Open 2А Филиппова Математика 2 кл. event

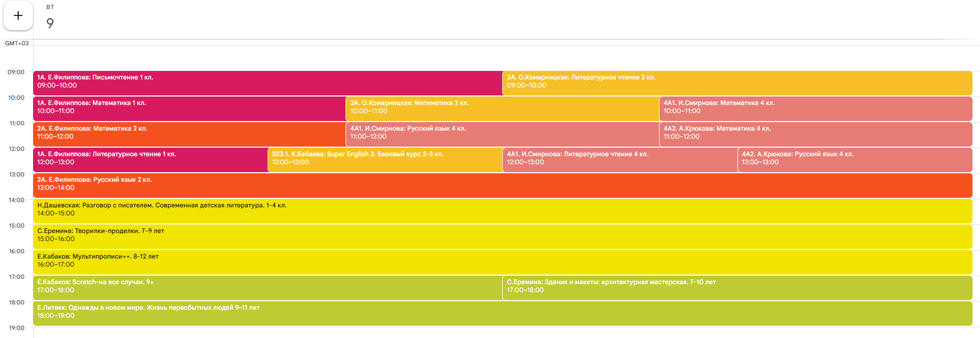coord(189,134)
